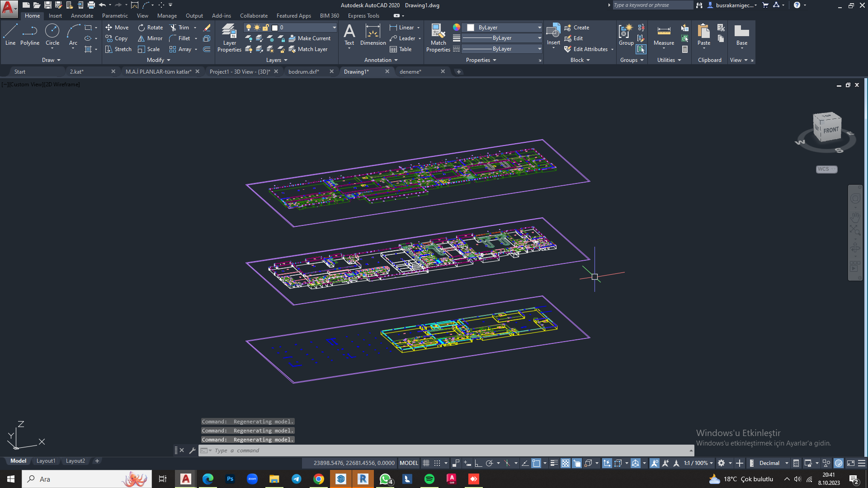Open the ByLayer color dropdown
The height and width of the screenshot is (488, 868).
(538, 27)
